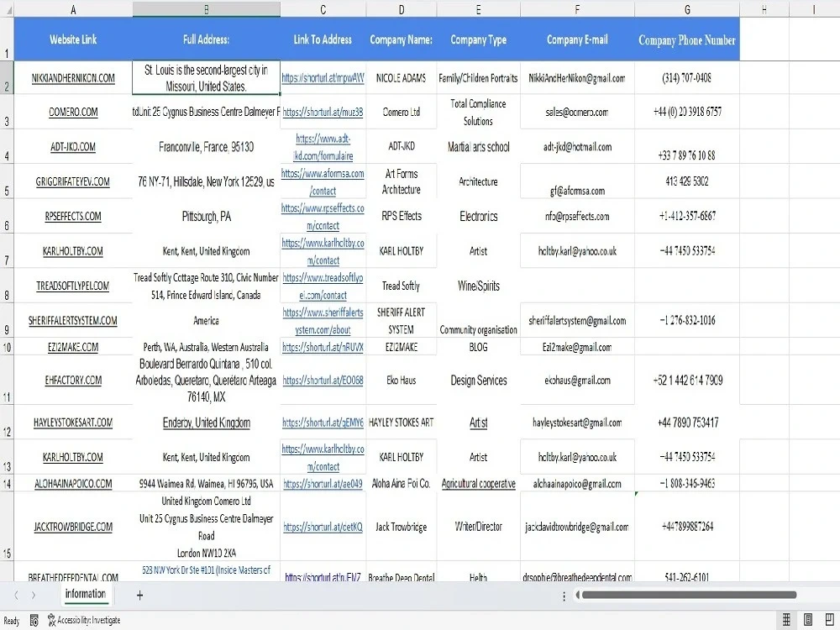840x630 pixels.
Task: Open ALOHAAINAPOICO.COM website link
Action: point(73,484)
